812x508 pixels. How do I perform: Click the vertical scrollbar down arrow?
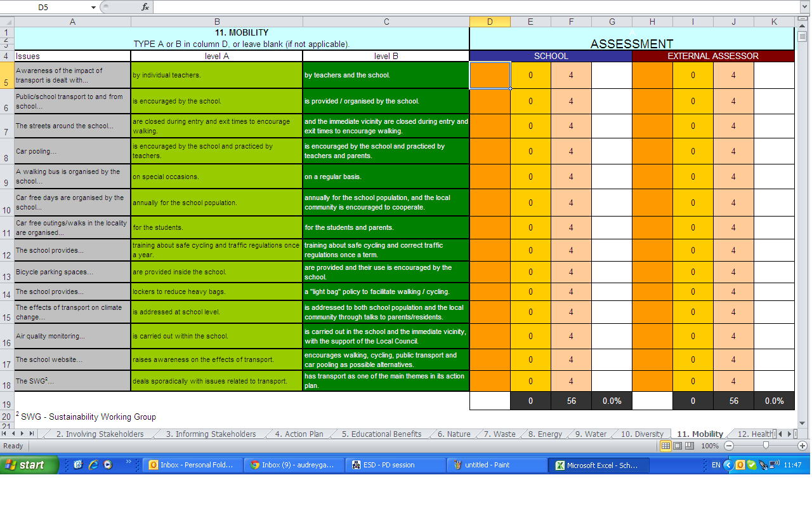(x=802, y=423)
